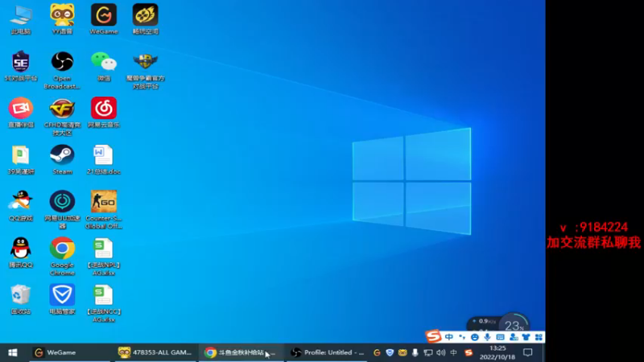Select the NetEase UU accelerator icon

[x=62, y=210]
